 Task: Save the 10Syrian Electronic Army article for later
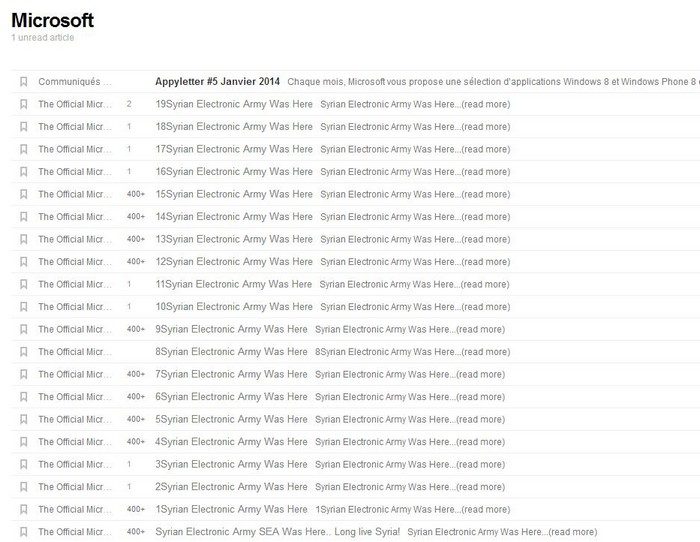coord(24,307)
